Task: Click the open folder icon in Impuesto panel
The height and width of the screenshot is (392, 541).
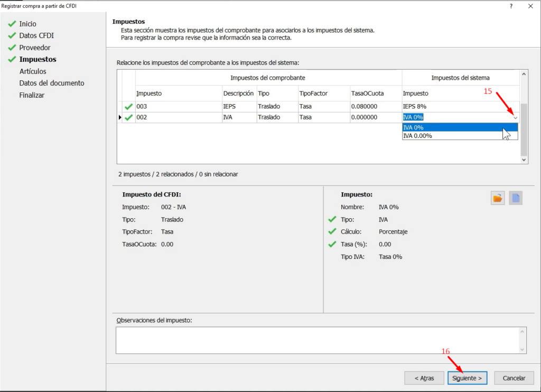Action: point(497,198)
